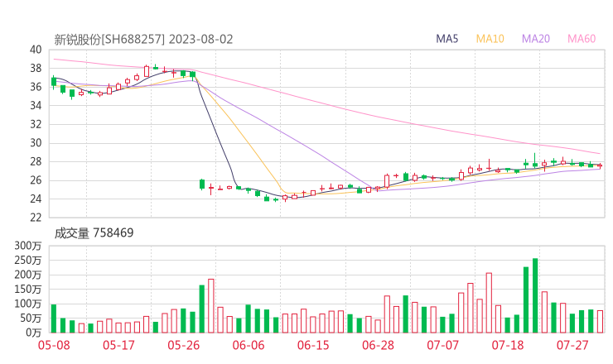Click the MA60 legend label
Image resolution: width=613 pixels, height=364 pixels.
click(x=582, y=39)
